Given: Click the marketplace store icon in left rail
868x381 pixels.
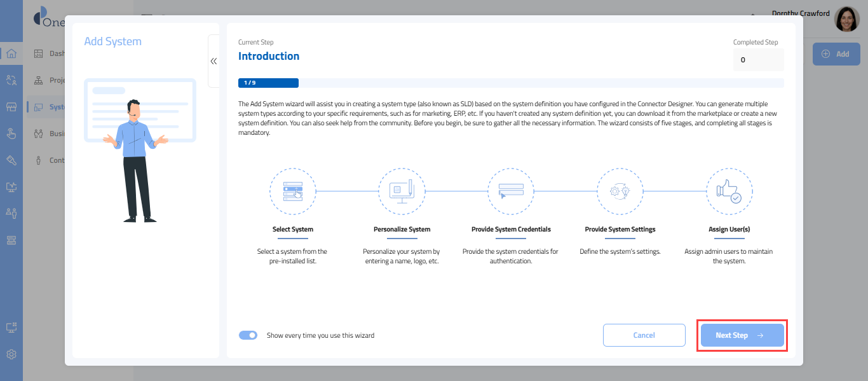Looking at the screenshot, I should [x=11, y=107].
